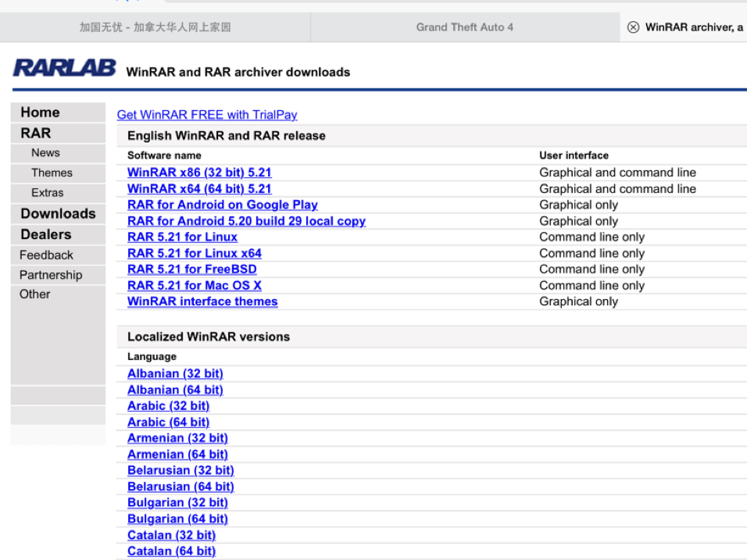
Task: Open RAR for Android on Google Play
Action: tap(223, 205)
